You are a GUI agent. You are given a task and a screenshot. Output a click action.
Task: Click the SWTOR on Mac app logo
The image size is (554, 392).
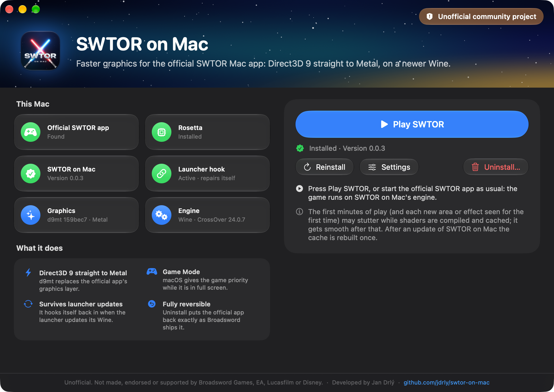point(40,51)
